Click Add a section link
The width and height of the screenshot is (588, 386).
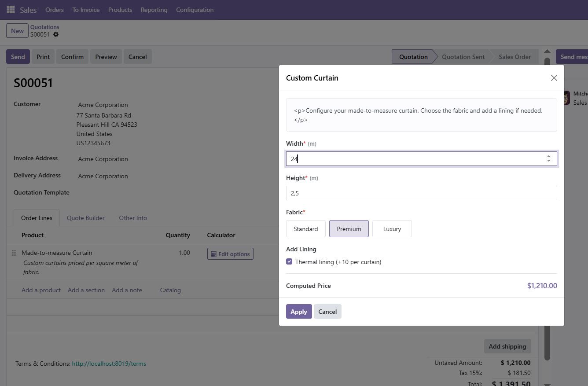(86, 290)
